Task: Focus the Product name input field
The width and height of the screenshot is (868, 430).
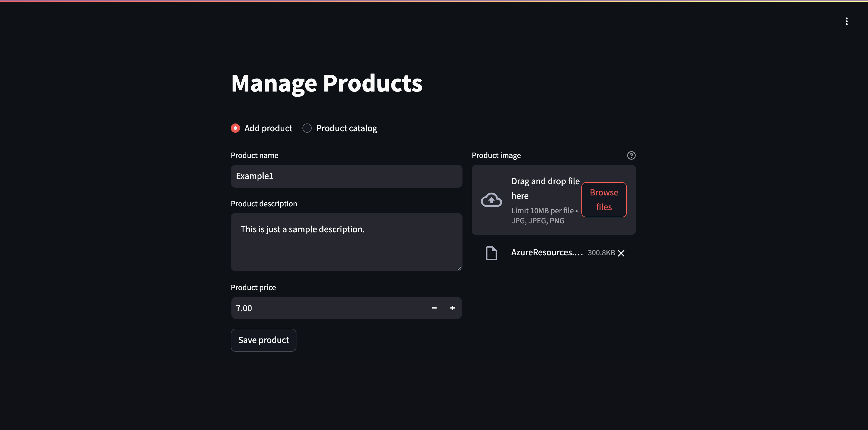Action: [x=346, y=176]
